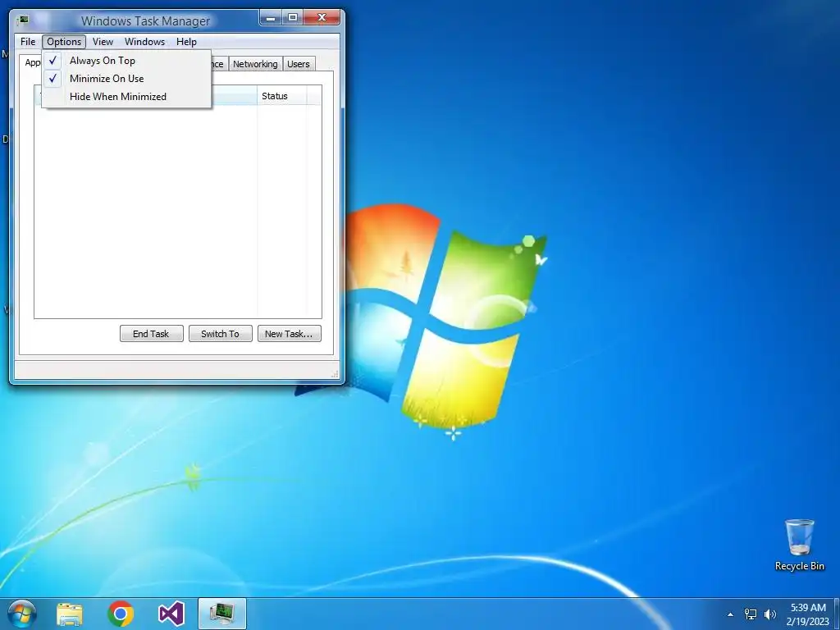840x630 pixels.
Task: Open Visual Studio from taskbar
Action: (x=171, y=614)
